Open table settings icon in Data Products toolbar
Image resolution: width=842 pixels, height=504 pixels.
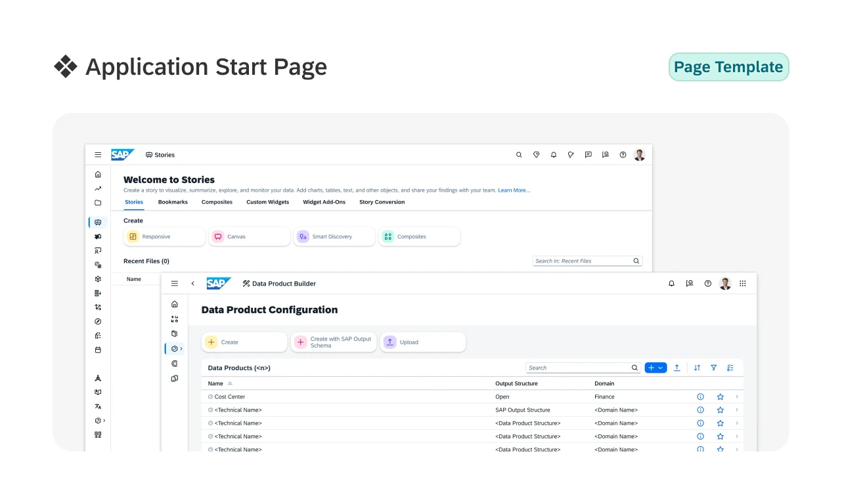(730, 368)
